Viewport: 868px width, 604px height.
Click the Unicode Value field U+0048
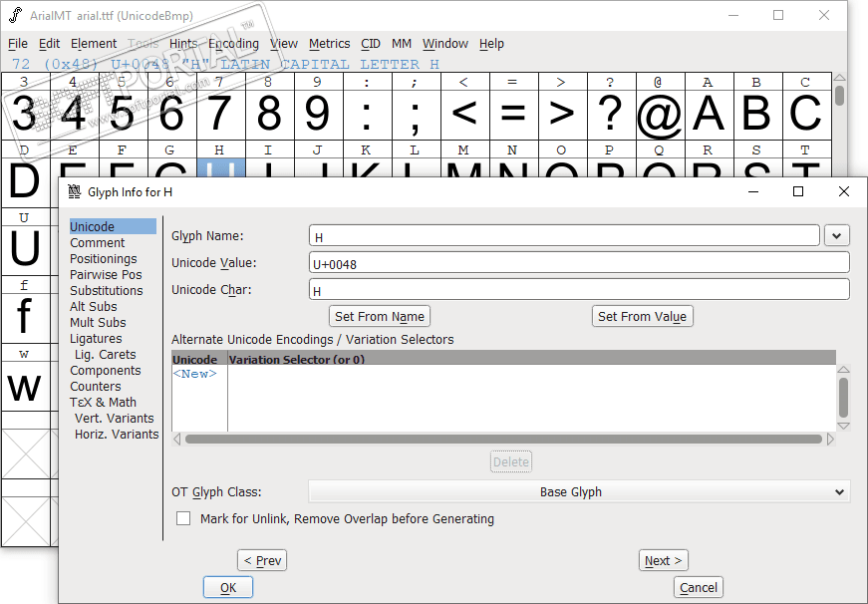coord(579,262)
